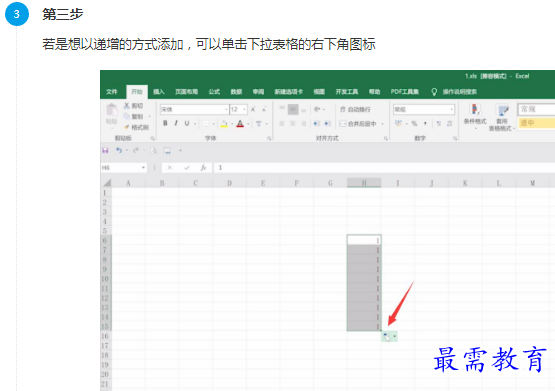Open Format as Table (套用表格格式)
The image size is (555, 391).
tap(502, 117)
